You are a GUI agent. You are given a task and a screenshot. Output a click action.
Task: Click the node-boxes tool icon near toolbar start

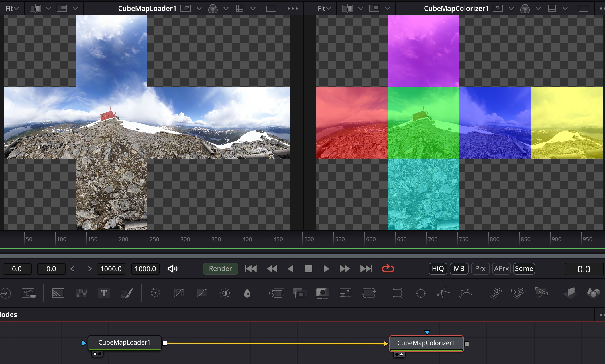29,293
